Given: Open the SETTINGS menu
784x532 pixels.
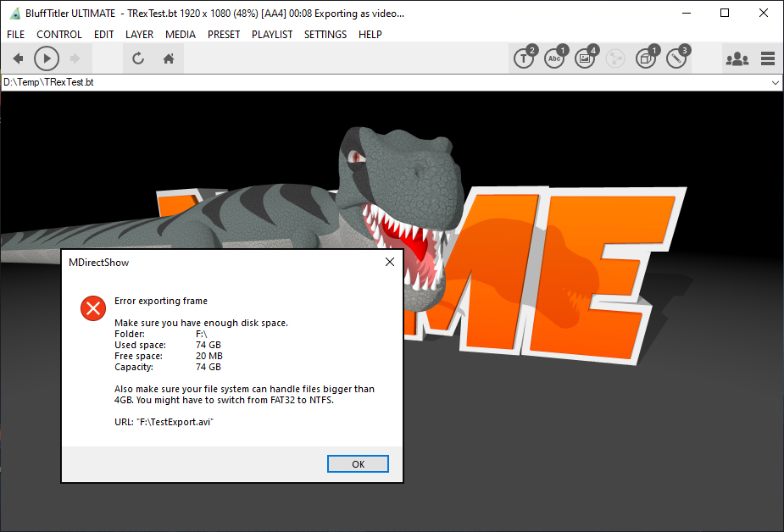Looking at the screenshot, I should click(325, 35).
